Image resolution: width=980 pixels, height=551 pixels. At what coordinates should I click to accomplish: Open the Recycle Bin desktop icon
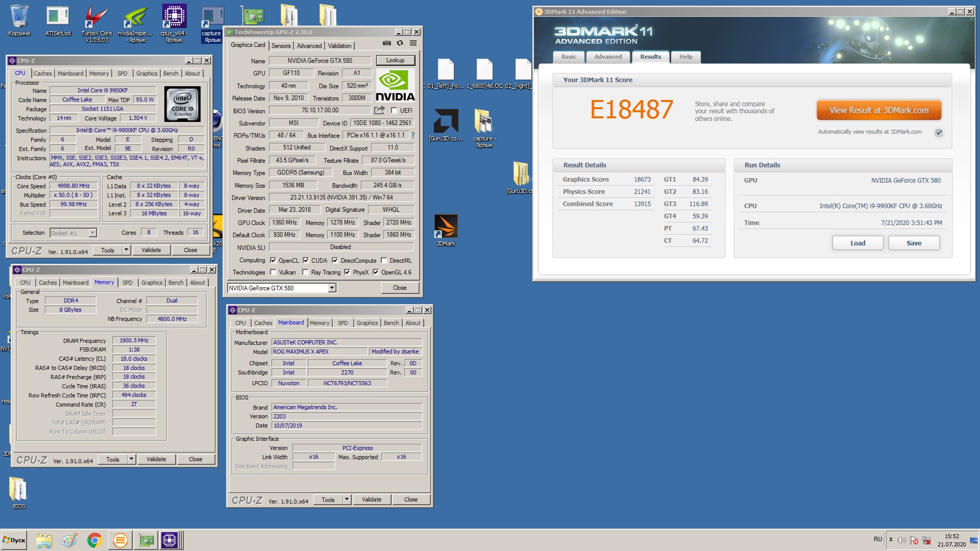19,20
